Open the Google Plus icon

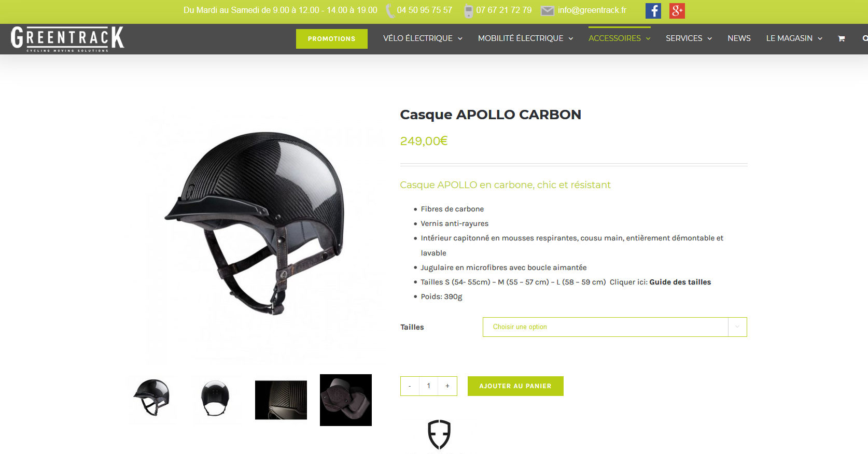pyautogui.click(x=677, y=10)
